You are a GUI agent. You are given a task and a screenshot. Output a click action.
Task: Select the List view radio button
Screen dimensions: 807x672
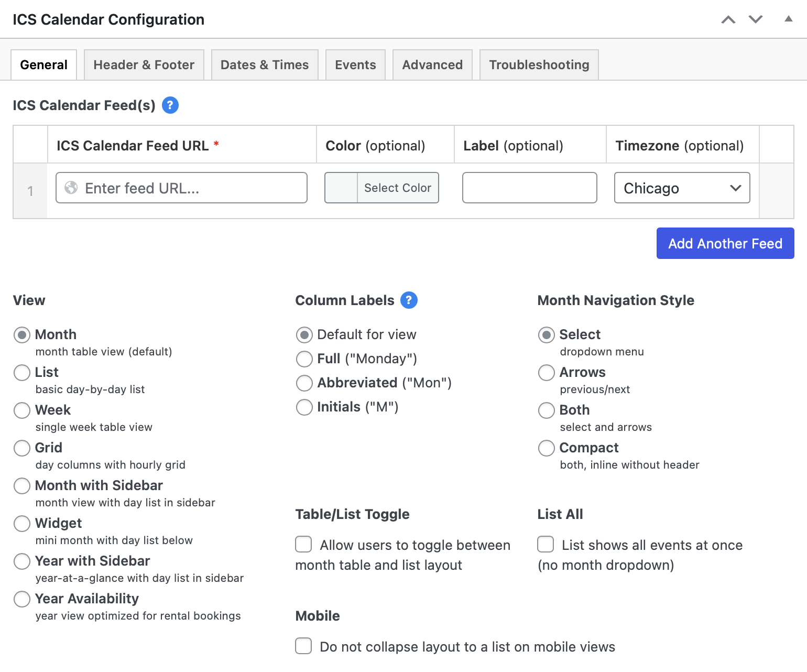point(22,373)
